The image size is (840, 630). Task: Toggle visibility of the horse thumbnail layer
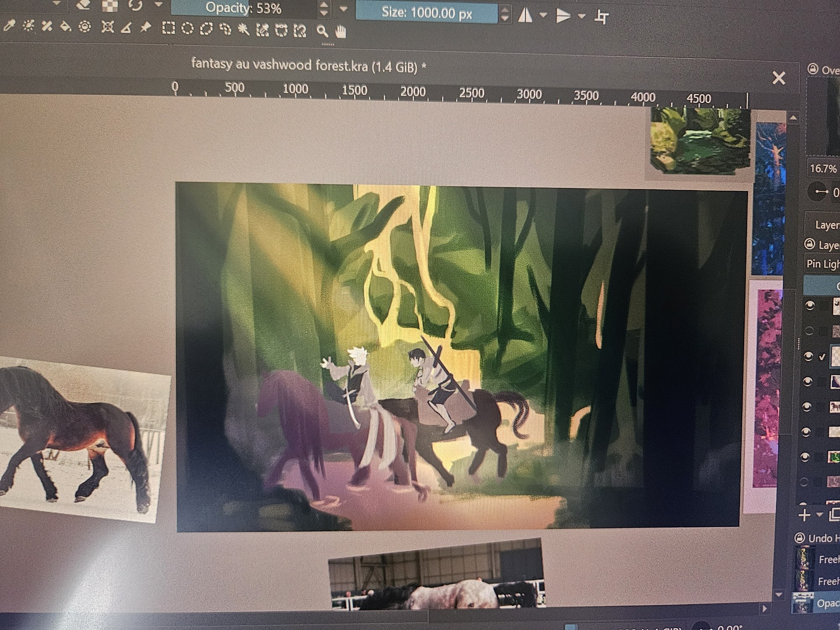tap(807, 407)
